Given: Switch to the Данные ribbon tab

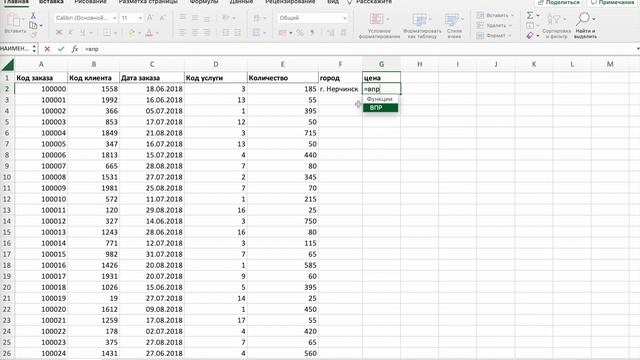Looking at the screenshot, I should click(241, 2).
